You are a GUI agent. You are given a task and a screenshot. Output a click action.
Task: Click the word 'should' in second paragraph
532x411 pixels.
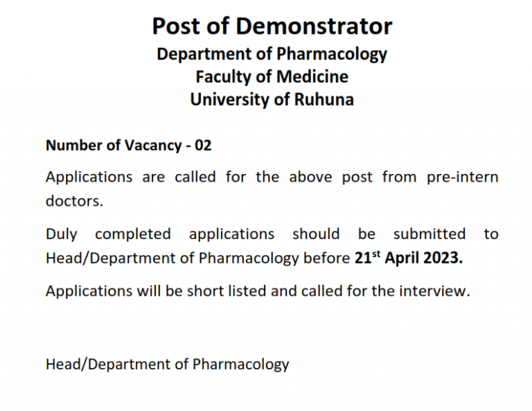click(x=316, y=234)
